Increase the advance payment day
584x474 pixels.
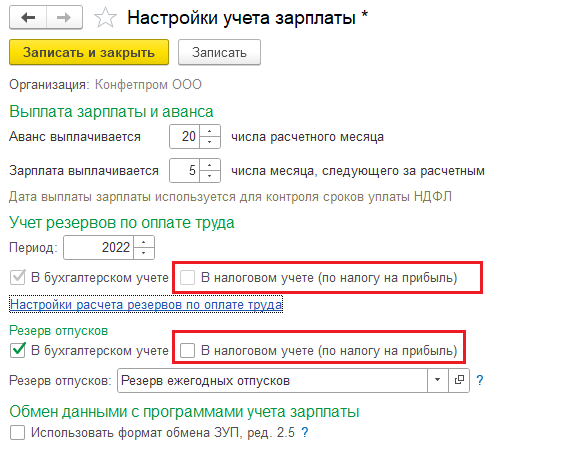coord(210,131)
